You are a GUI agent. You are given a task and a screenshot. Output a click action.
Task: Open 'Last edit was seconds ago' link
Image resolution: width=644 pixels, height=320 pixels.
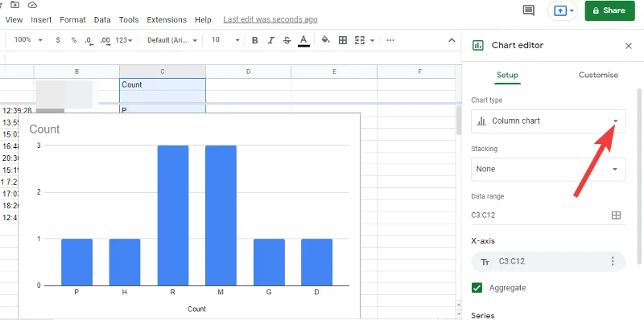click(x=270, y=19)
